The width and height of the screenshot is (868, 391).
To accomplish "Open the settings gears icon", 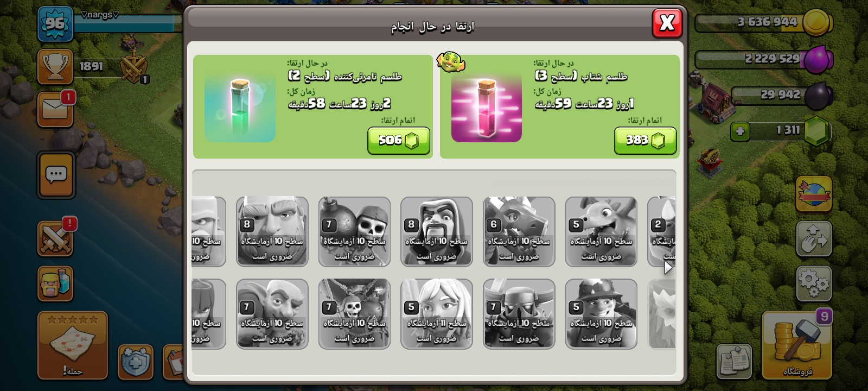I will [814, 284].
